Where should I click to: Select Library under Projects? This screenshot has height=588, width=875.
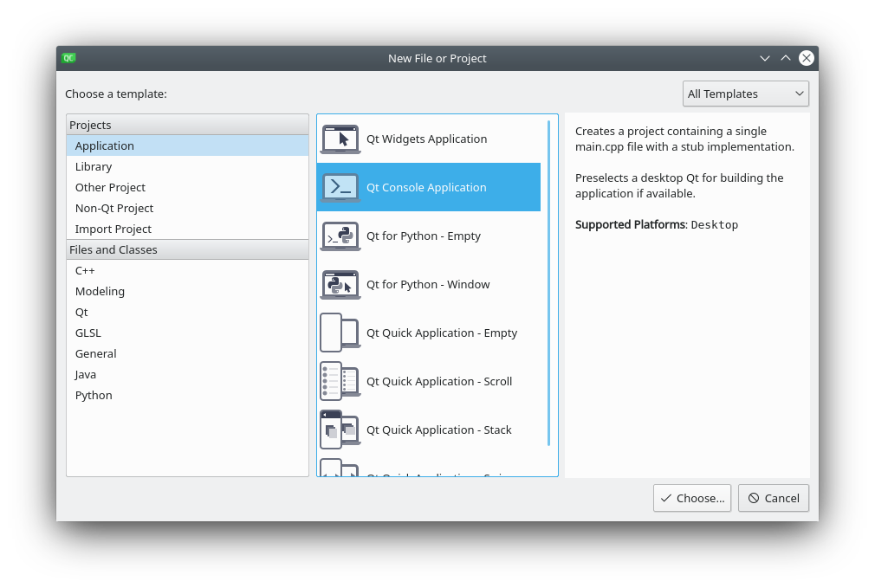pyautogui.click(x=94, y=166)
